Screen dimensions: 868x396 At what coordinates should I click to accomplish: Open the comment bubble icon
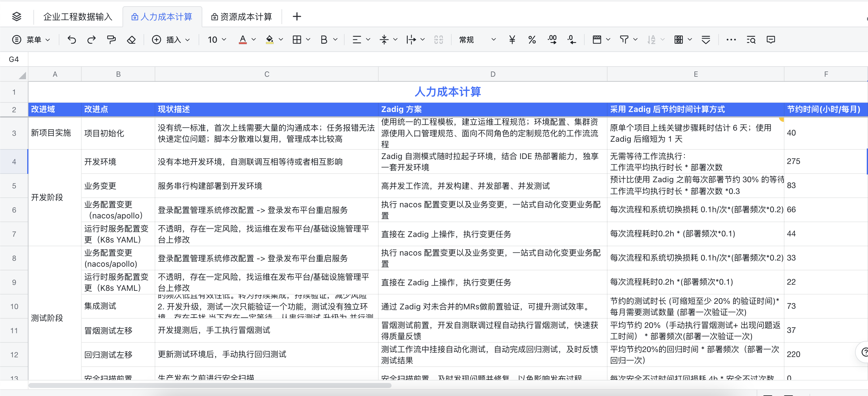pos(771,40)
